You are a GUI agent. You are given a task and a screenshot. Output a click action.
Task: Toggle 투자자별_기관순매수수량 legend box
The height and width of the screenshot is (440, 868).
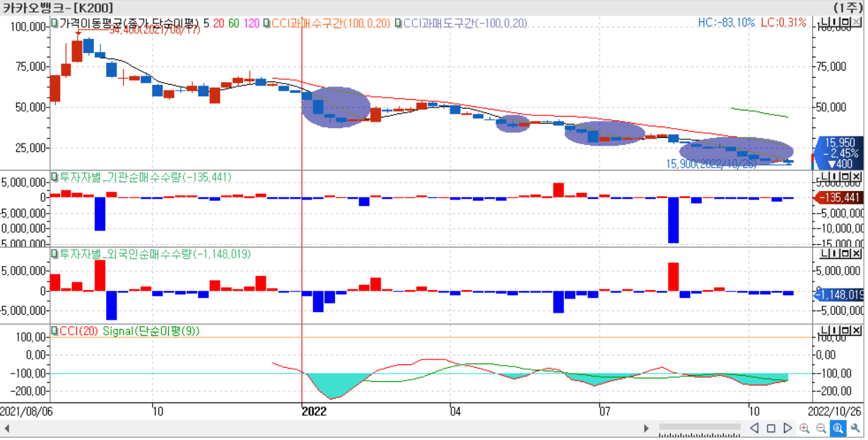pyautogui.click(x=54, y=176)
